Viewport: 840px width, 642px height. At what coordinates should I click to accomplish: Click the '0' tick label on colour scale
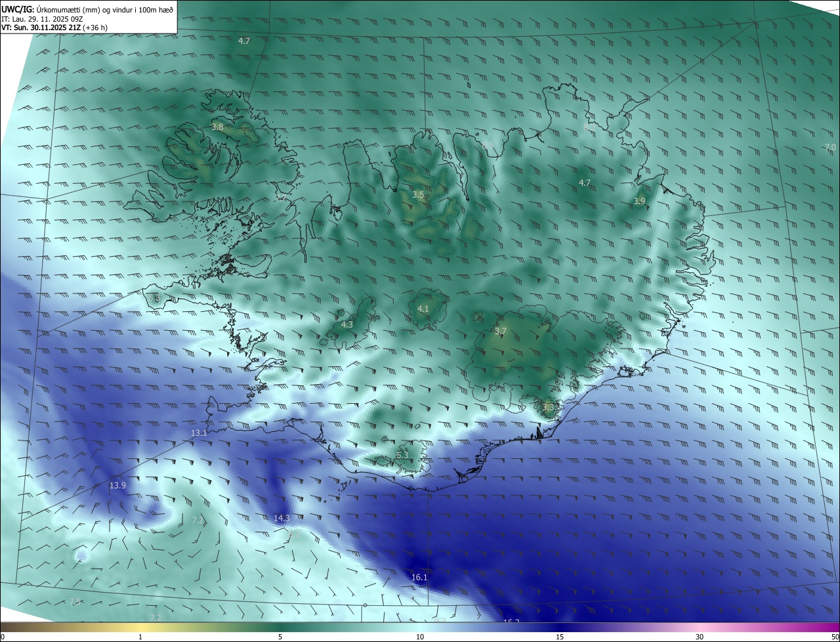(3, 637)
